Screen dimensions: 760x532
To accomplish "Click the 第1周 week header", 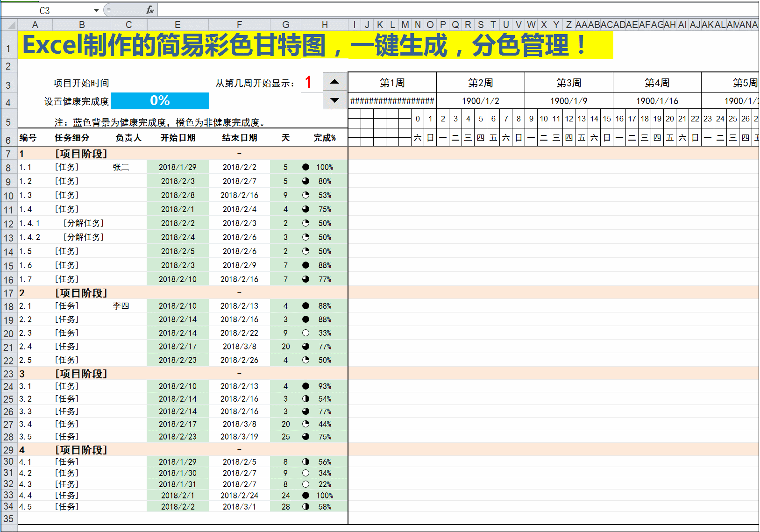I will click(392, 83).
